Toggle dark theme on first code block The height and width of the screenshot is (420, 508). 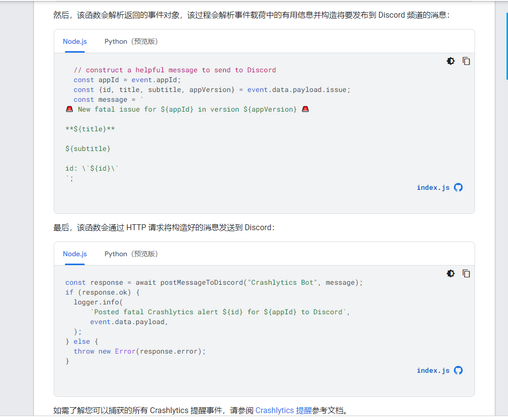click(x=450, y=61)
